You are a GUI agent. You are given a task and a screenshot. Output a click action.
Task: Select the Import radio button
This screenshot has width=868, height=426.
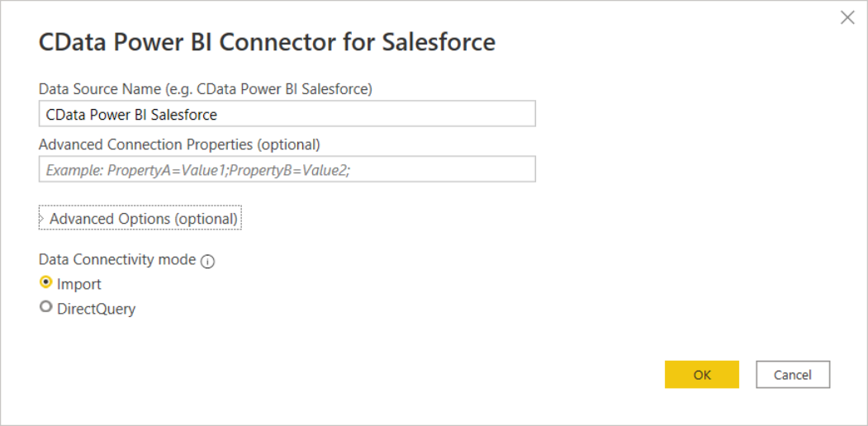coord(46,282)
